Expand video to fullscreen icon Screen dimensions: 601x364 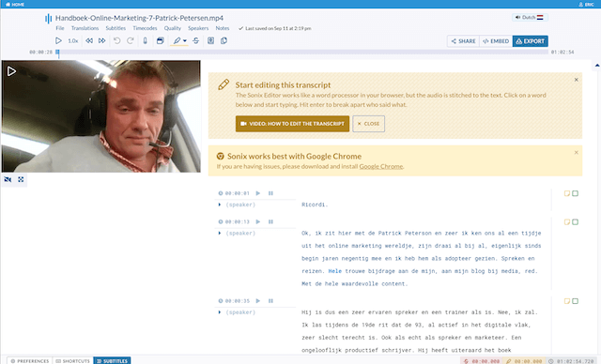(21, 179)
